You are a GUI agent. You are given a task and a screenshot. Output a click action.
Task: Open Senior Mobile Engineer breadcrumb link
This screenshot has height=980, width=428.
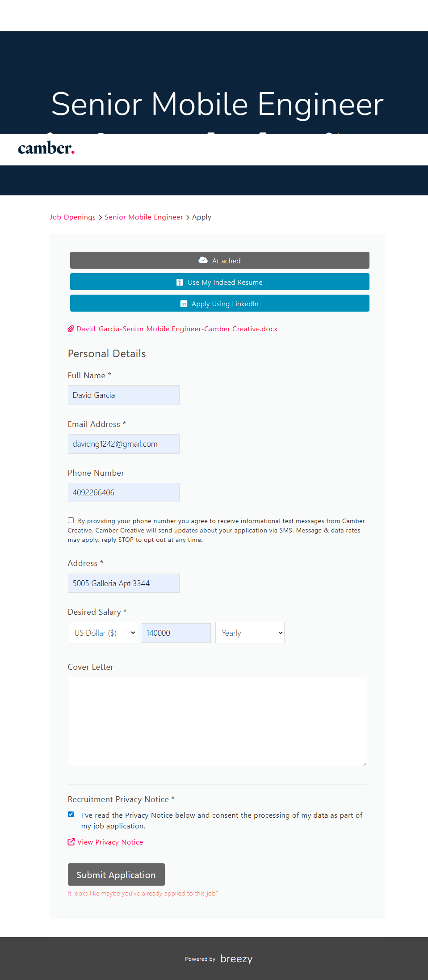point(144,217)
